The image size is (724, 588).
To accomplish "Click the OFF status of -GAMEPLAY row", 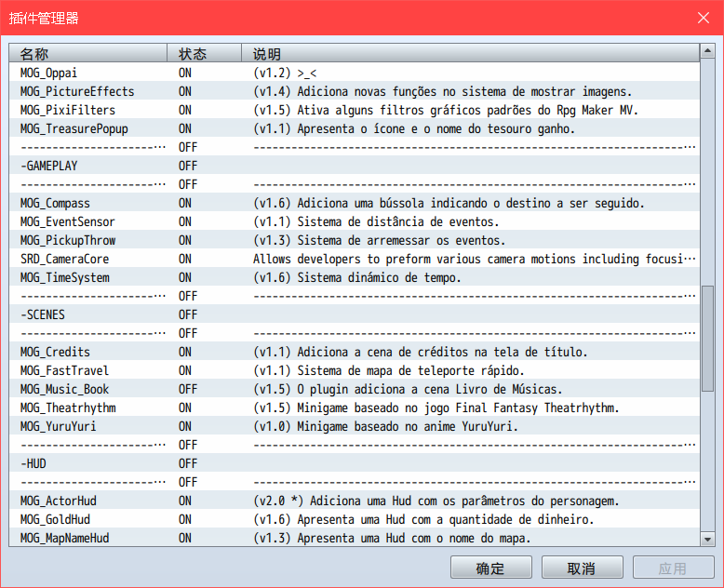I will click(188, 166).
